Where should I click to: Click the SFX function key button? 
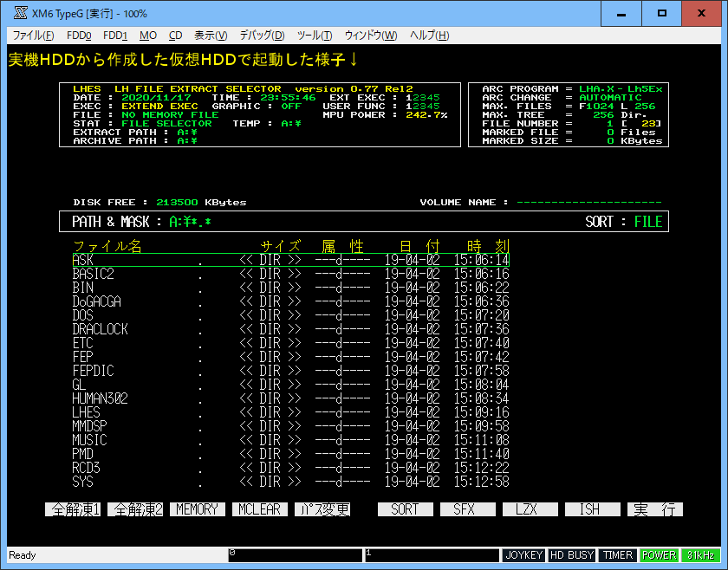tap(467, 509)
